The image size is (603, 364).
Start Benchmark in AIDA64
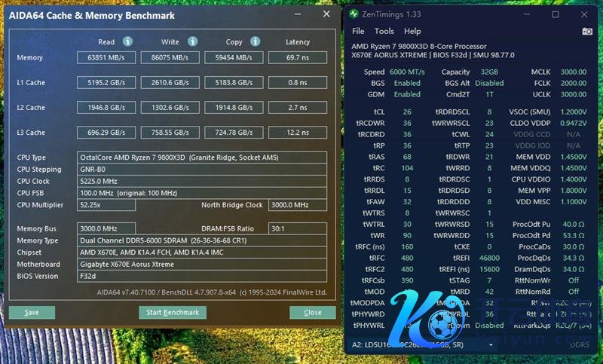172,313
